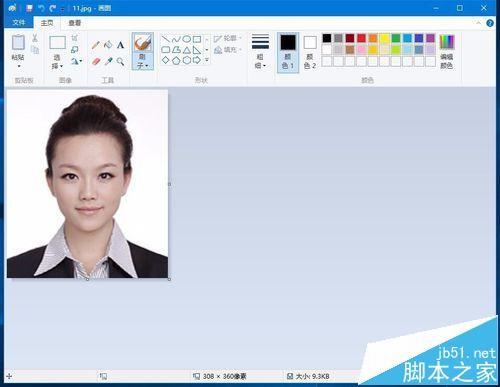Activate the Eraser tool

(x=96, y=61)
